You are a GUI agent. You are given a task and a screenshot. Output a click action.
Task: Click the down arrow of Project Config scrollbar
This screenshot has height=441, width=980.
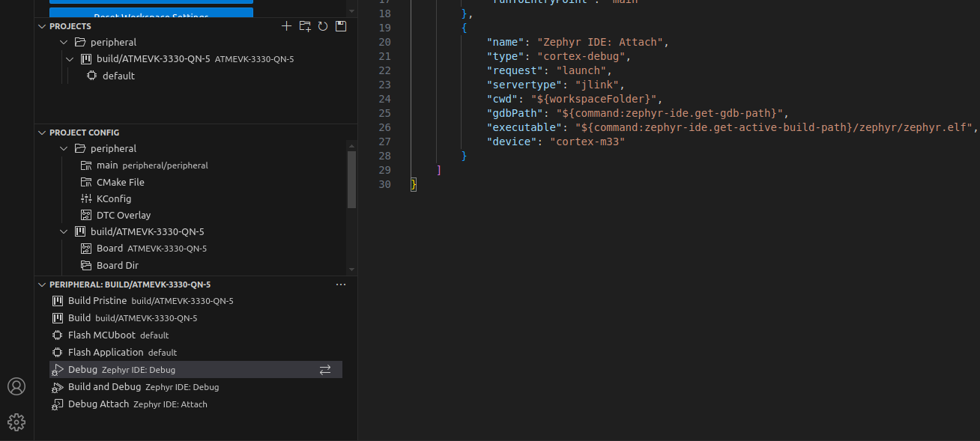point(351,268)
